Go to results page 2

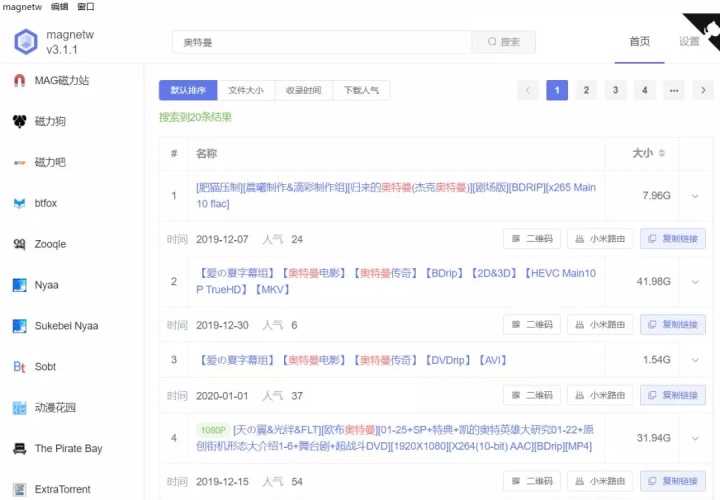coord(586,90)
